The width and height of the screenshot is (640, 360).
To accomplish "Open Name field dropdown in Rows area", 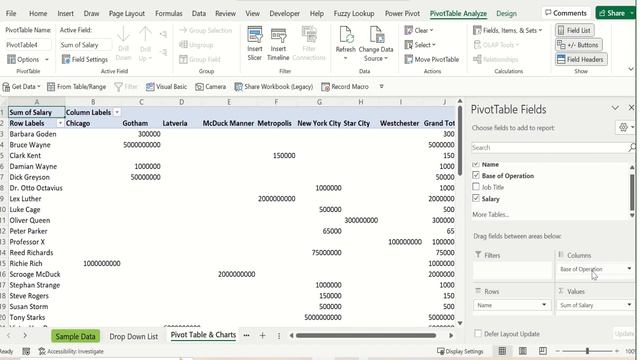I will tap(544, 305).
